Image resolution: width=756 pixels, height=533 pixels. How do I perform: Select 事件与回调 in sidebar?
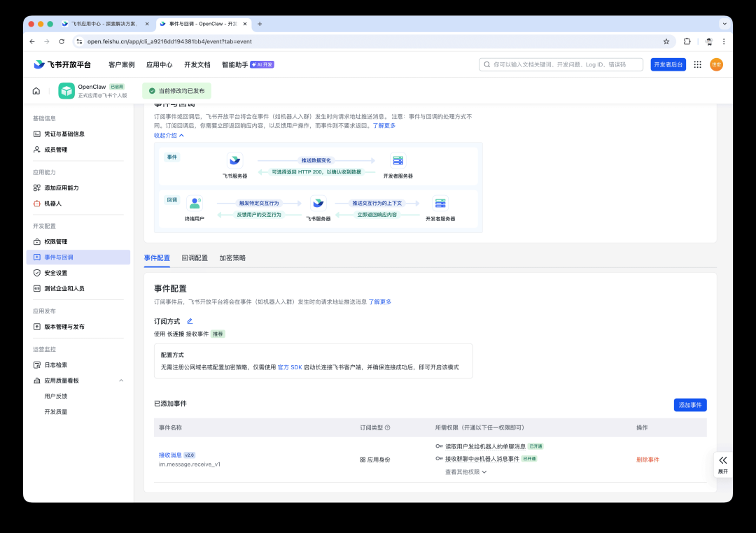(78, 257)
